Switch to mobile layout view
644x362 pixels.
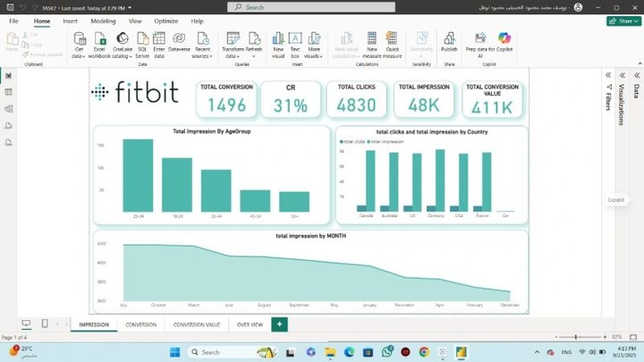click(45, 324)
